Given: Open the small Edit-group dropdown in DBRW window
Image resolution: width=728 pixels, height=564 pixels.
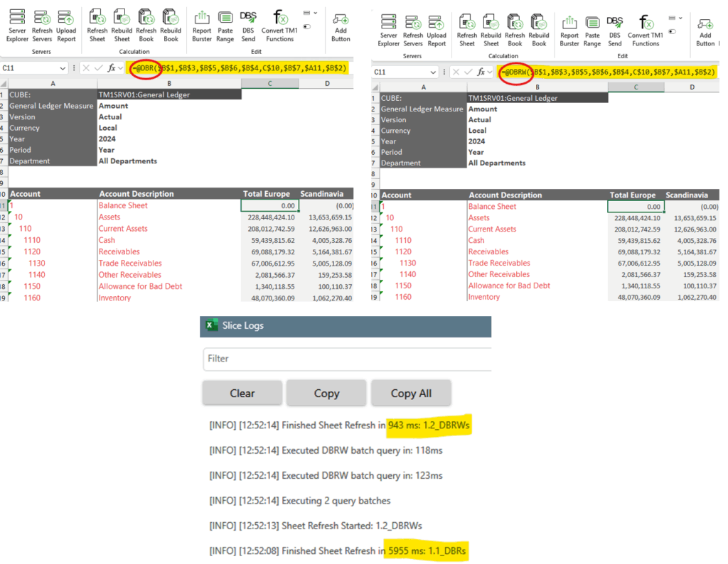Looking at the screenshot, I should click(x=675, y=18).
